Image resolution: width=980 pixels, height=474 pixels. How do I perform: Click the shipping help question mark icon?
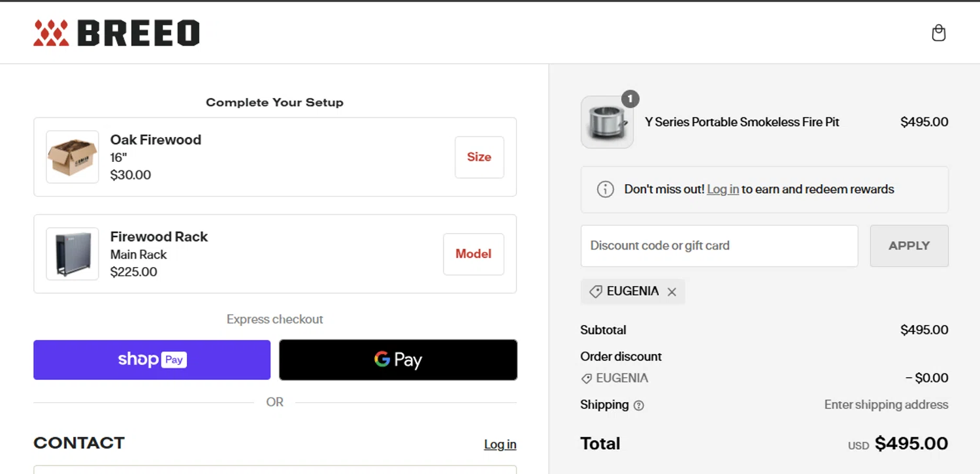coord(639,405)
